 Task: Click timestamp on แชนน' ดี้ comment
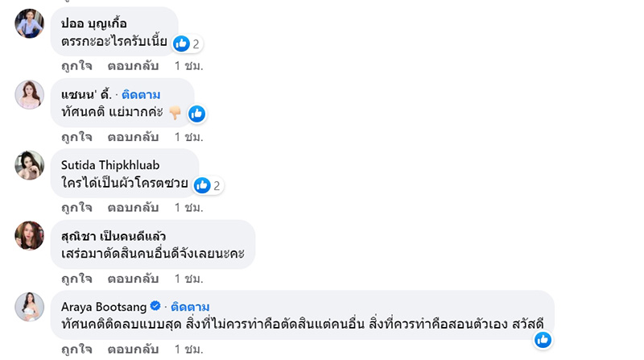pos(188,136)
